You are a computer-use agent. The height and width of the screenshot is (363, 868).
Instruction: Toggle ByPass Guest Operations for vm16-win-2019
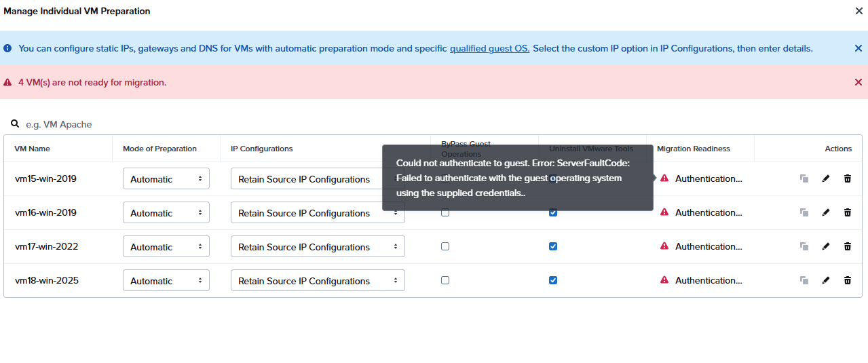tap(445, 212)
